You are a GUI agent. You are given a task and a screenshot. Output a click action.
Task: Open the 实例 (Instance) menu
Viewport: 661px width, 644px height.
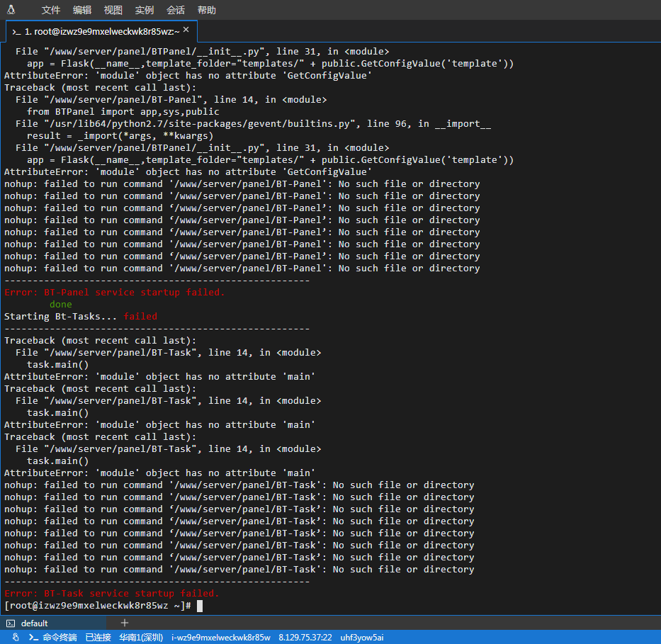click(145, 10)
